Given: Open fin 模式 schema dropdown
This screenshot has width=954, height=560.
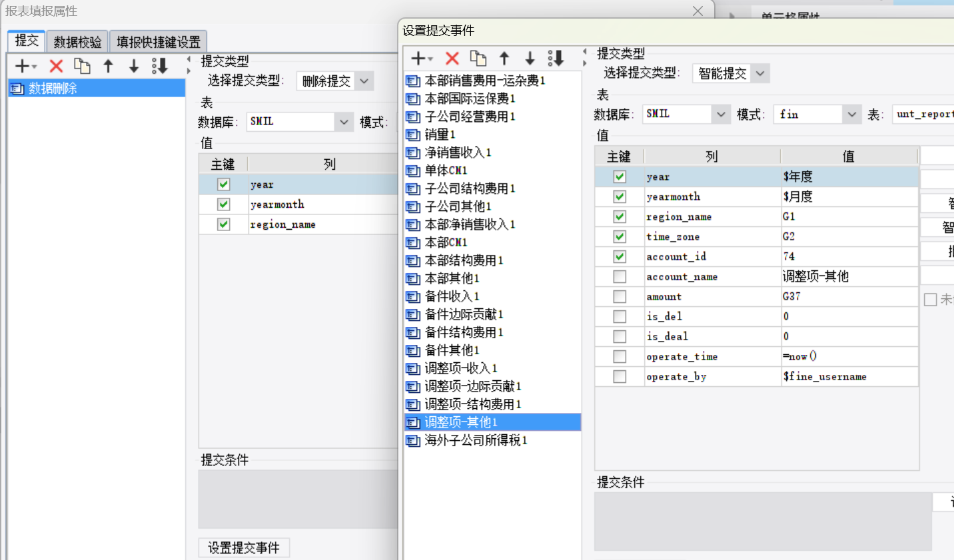Looking at the screenshot, I should tap(851, 115).
